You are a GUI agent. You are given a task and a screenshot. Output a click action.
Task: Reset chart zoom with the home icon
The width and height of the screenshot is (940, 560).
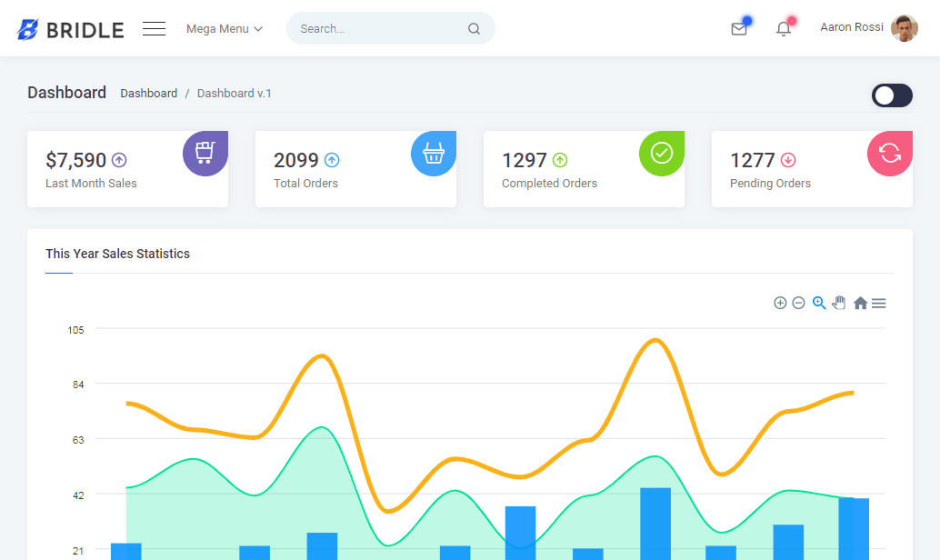coord(860,303)
